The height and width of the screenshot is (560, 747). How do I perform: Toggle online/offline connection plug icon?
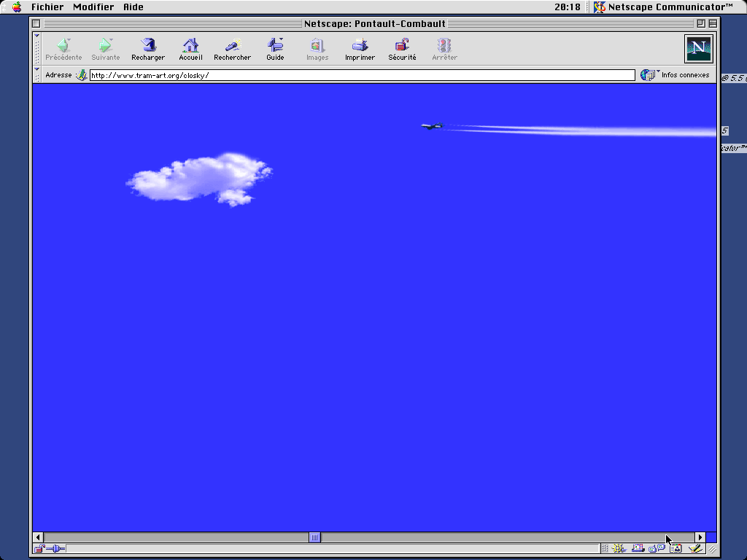coord(55,548)
